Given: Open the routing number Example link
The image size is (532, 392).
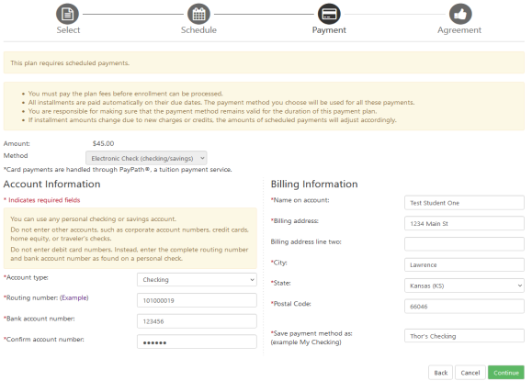Looking at the screenshot, I should coord(74,297).
